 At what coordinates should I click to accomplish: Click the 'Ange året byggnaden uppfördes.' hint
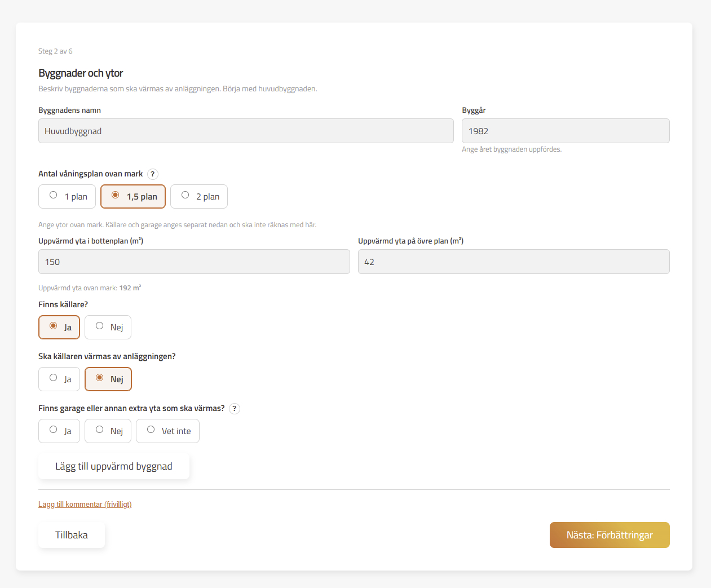point(511,149)
